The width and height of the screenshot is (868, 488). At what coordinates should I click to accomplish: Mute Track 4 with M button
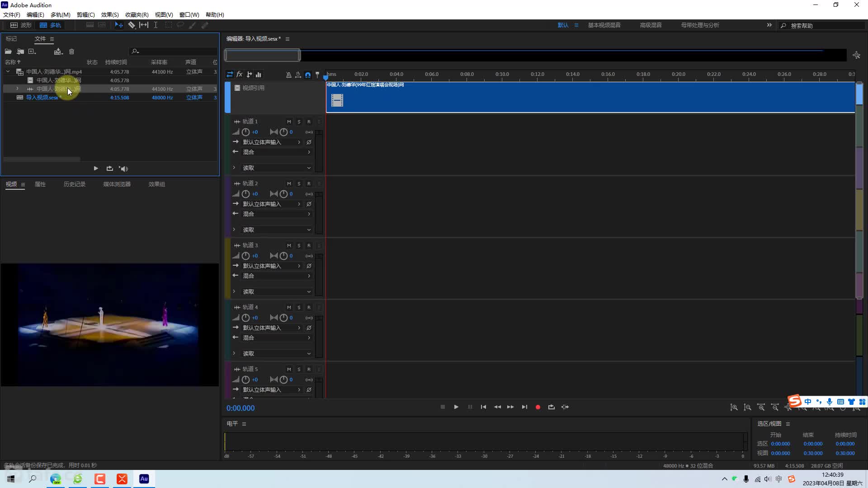pos(289,307)
